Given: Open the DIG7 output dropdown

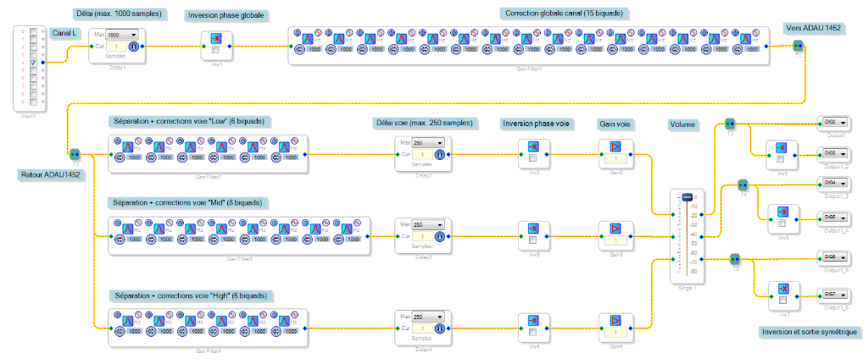Looking at the screenshot, I should pyautogui.click(x=843, y=294).
